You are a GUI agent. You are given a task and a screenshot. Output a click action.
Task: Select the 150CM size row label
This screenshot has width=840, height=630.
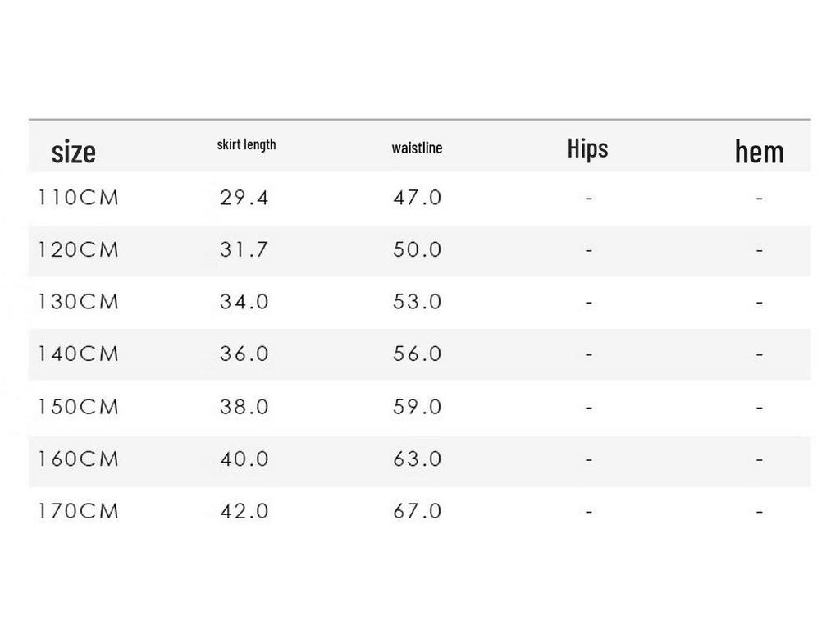click(x=78, y=407)
